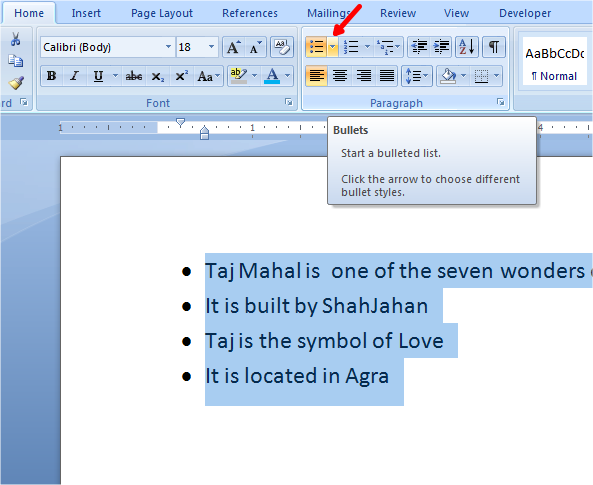Image resolution: width=593 pixels, height=485 pixels.
Task: Click the Sort A-Z icon
Action: coord(467,47)
